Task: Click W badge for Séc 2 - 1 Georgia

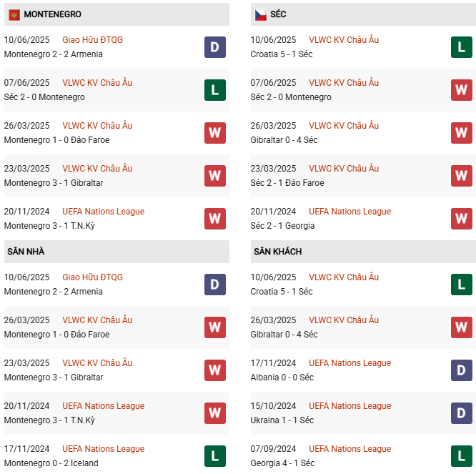Action: (x=461, y=219)
